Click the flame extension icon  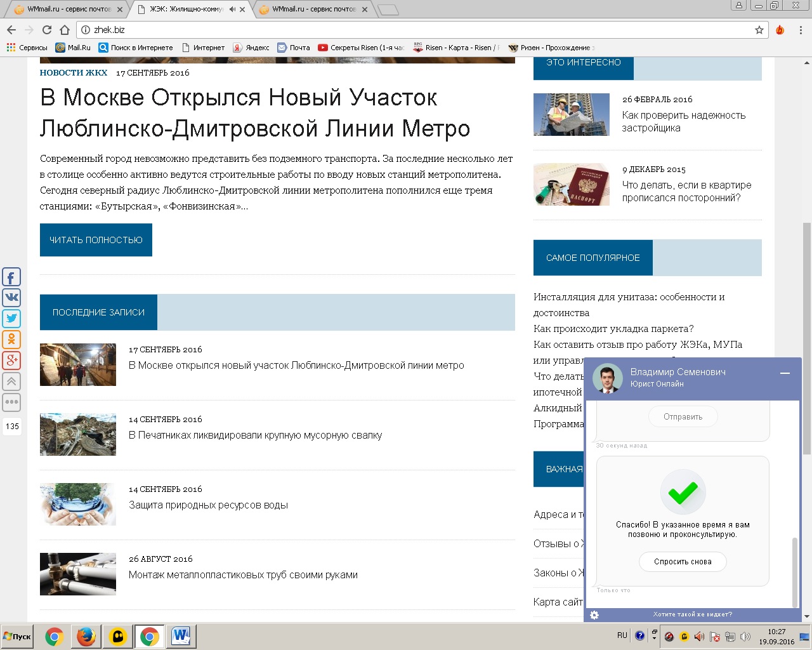(780, 30)
